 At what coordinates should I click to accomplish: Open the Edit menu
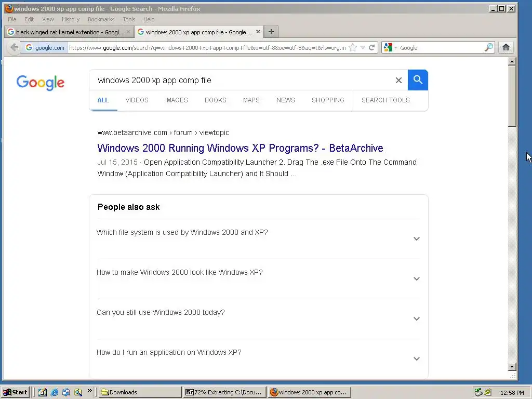pos(29,19)
